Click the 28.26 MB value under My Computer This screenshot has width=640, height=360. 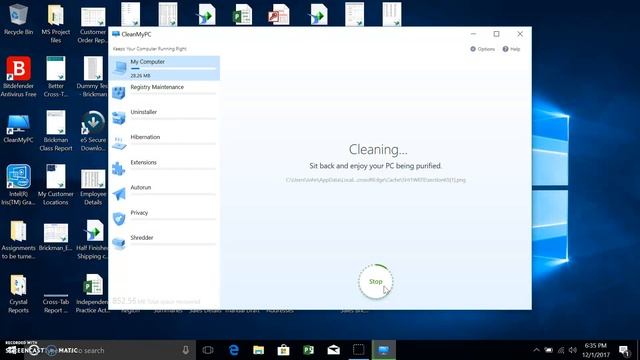coord(140,76)
